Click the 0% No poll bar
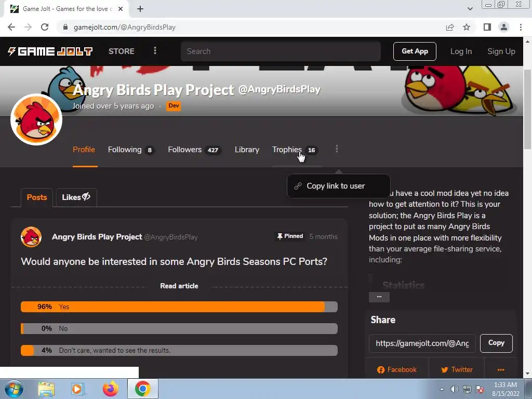The width and height of the screenshot is (532, 399). [179, 328]
